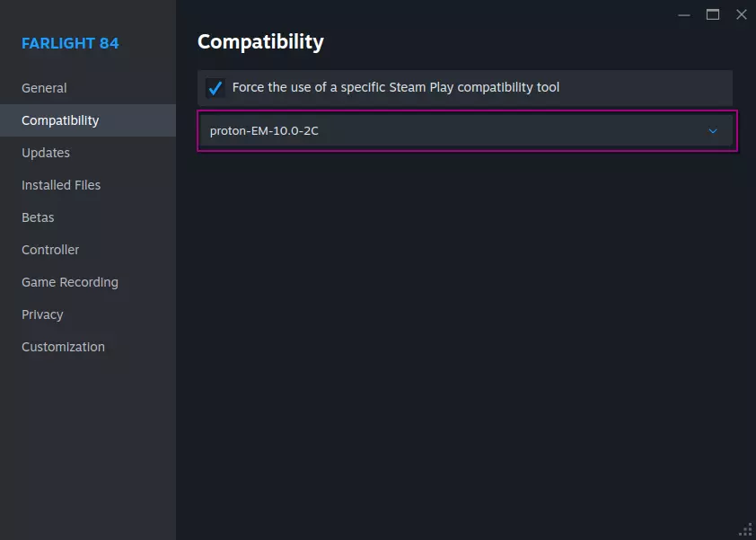Open the Privacy section
This screenshot has height=540, width=756.
point(42,314)
